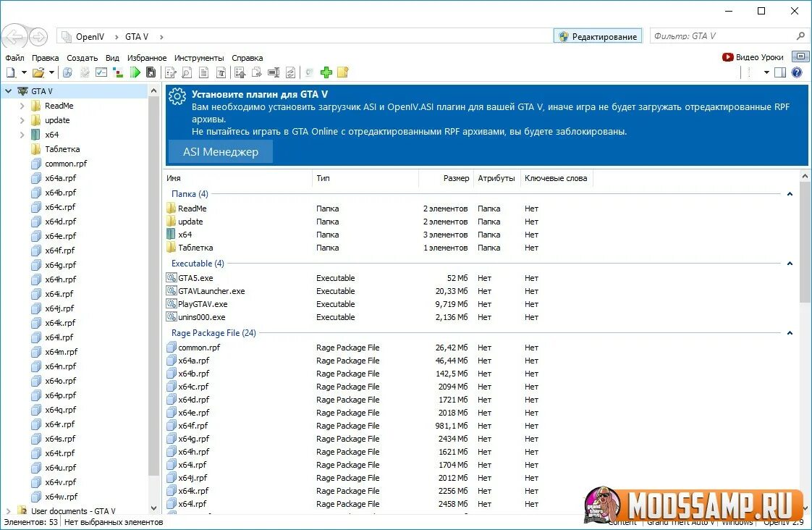This screenshot has width=812, height=530.
Task: Click the ASI Менеджер button
Action: pyautogui.click(x=221, y=152)
